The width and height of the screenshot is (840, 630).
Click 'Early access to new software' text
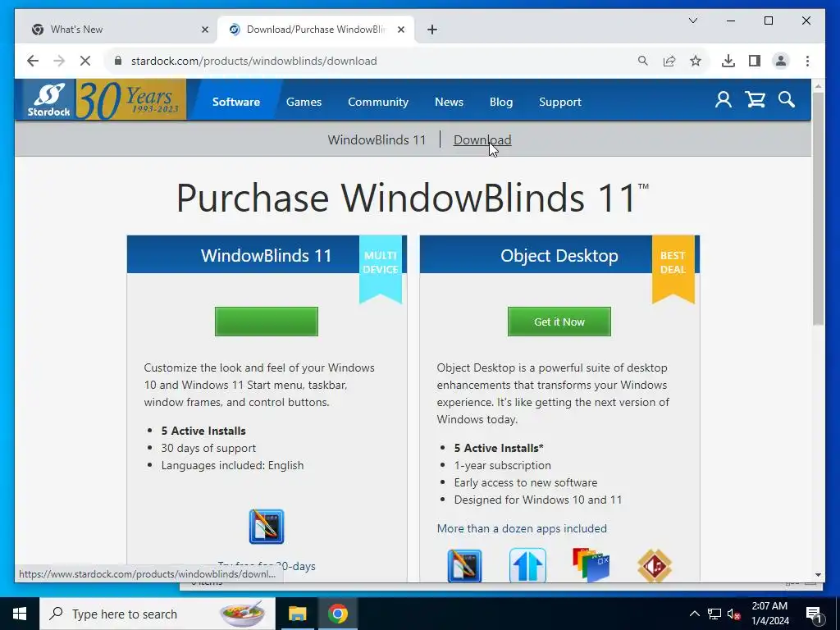click(x=526, y=482)
